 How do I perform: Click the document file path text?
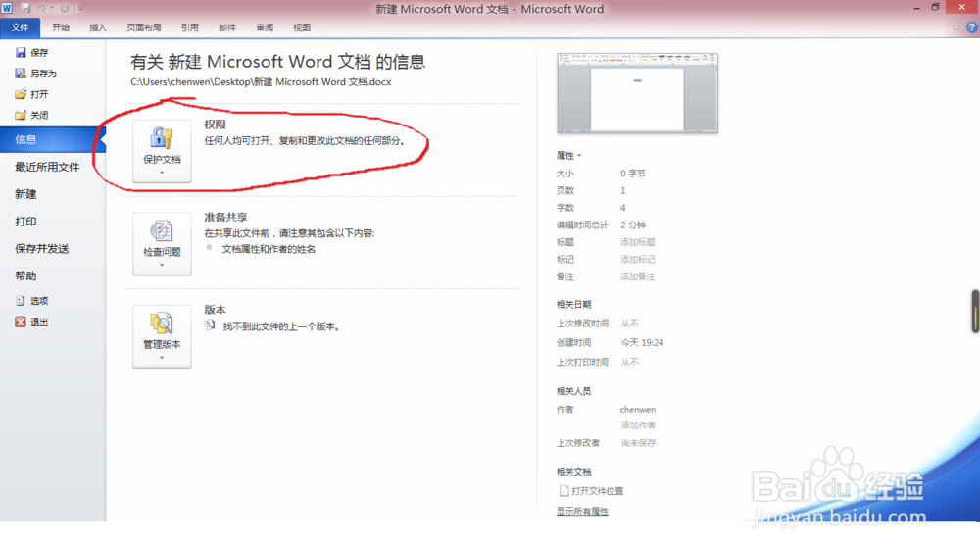pyautogui.click(x=261, y=82)
